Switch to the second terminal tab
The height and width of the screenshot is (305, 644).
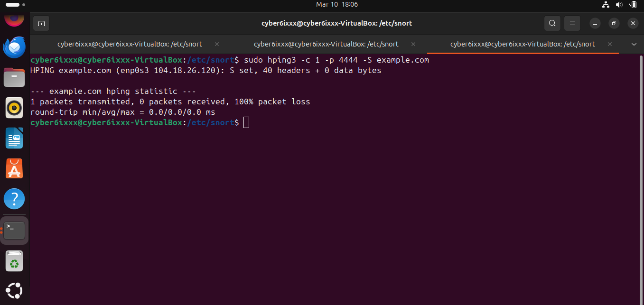[326, 44]
